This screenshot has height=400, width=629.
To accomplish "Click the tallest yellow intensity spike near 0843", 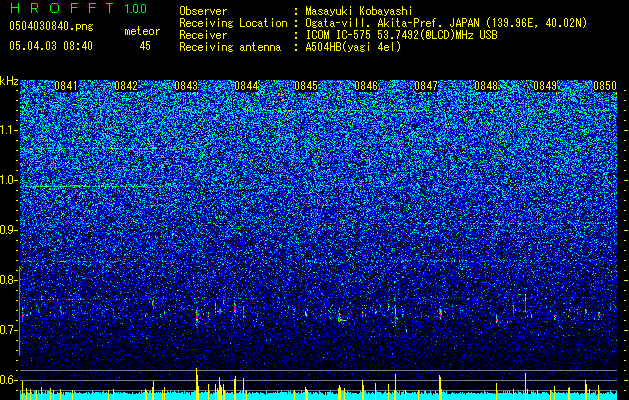I will tap(197, 384).
